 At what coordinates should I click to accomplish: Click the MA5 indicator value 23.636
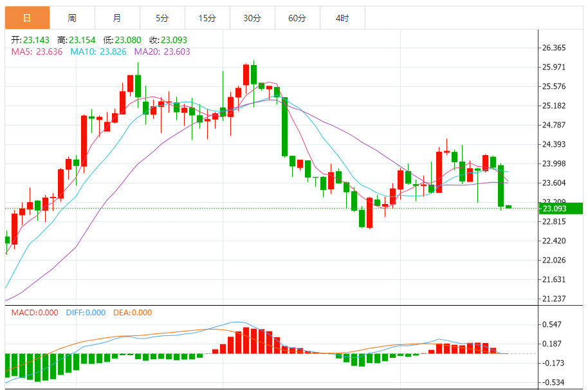pos(49,51)
